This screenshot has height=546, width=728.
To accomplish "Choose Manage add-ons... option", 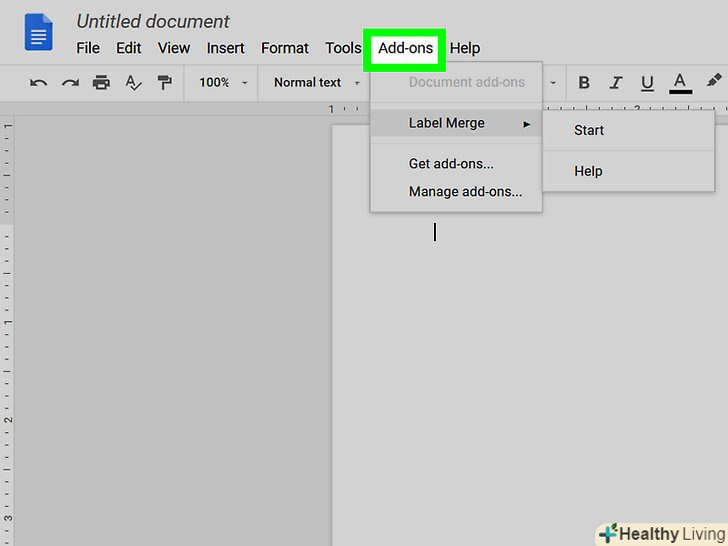I will coord(456,191).
